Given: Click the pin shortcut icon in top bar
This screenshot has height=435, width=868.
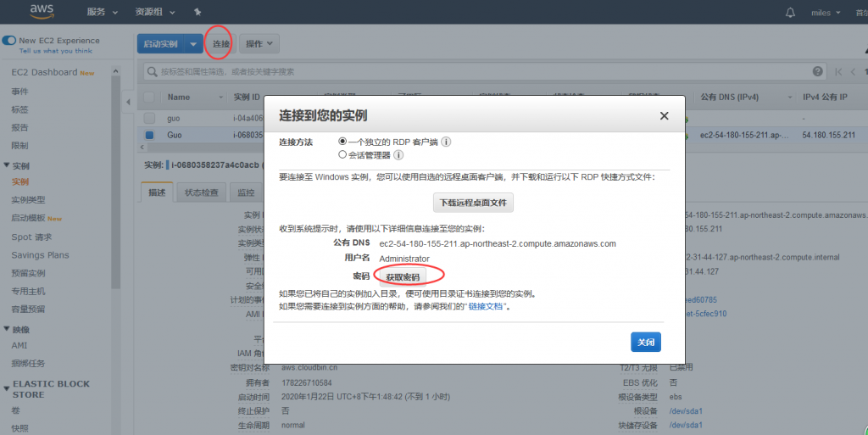Looking at the screenshot, I should 198,13.
